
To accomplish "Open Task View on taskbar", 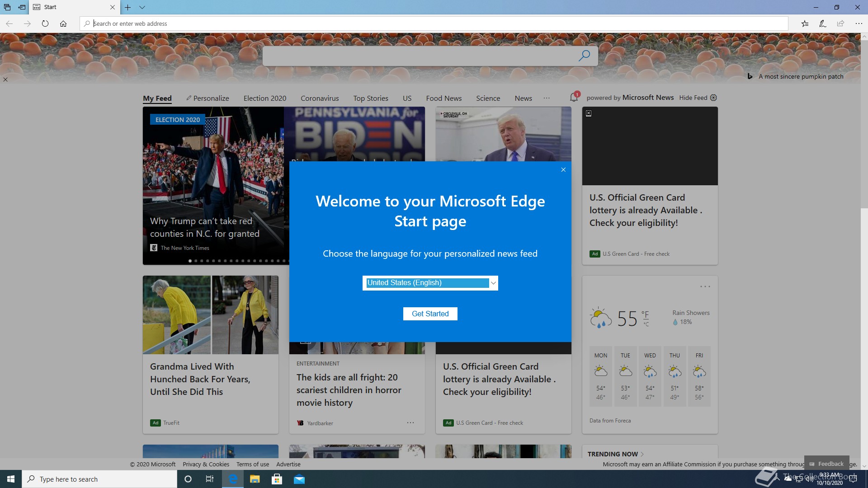I will tap(210, 479).
